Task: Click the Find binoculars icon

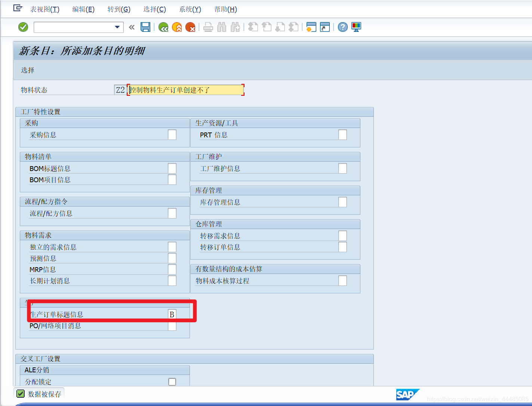Action: tap(222, 27)
